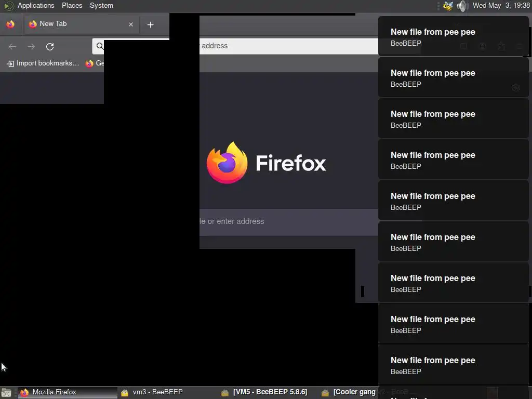Select the New Tab browser tab
Screen dimensions: 532x399
81,24
